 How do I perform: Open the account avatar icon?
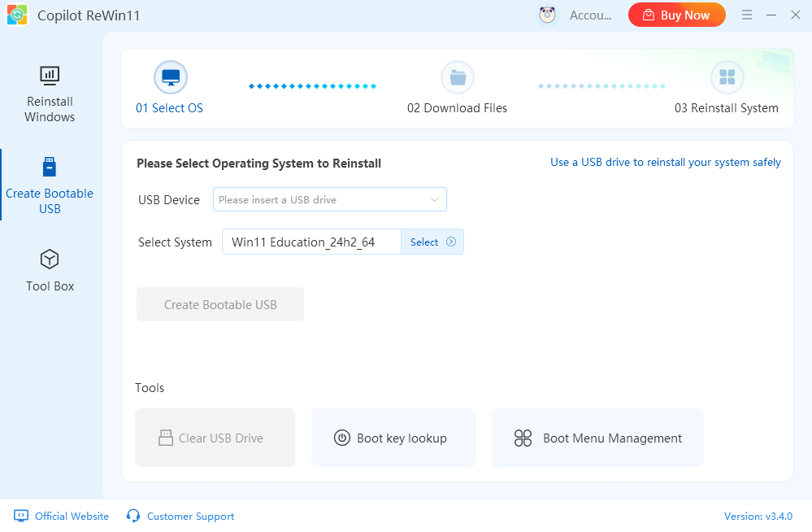point(547,15)
